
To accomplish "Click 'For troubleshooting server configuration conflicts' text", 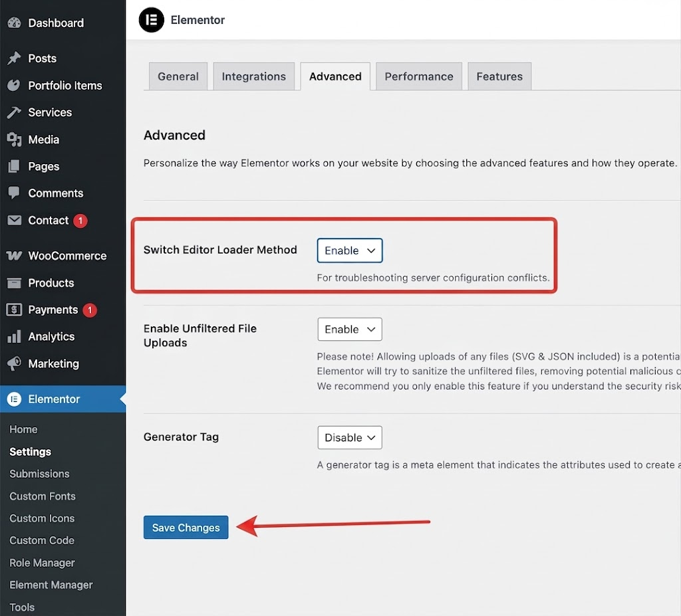I will (x=433, y=278).
